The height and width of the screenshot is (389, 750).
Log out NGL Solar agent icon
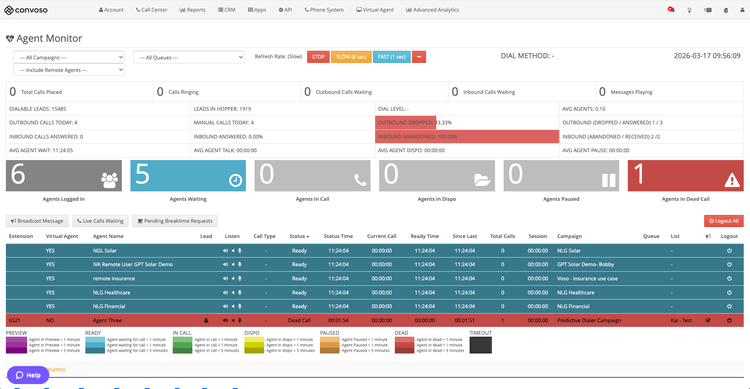click(x=729, y=251)
